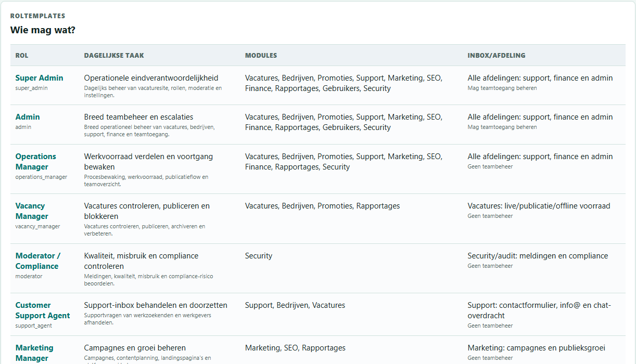Click 'Breed operationeel beheer van vacatures' description

click(x=149, y=131)
